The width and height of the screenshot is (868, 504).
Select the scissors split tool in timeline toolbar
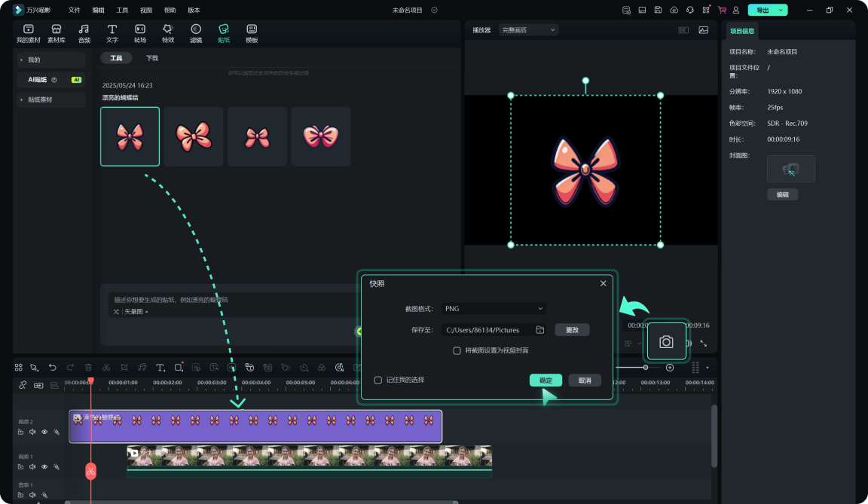[106, 368]
